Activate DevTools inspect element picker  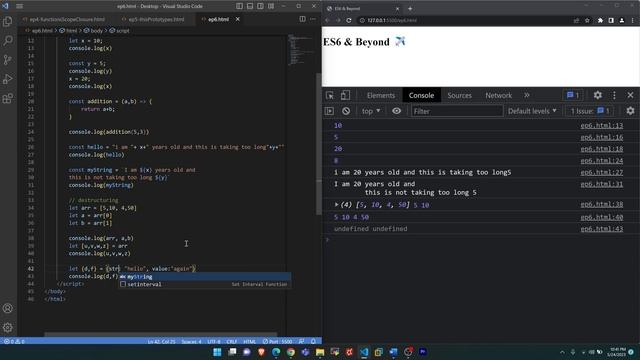(330, 96)
